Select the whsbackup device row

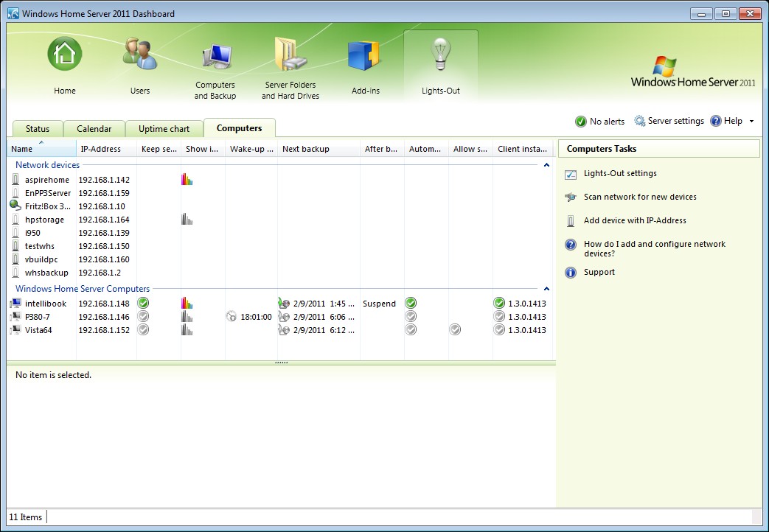279,272
